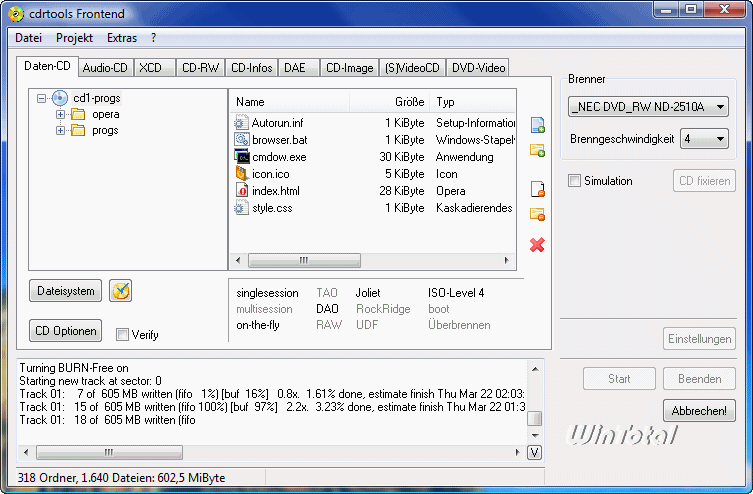Screen dimensions: 753x494
Task: Open the Extras menu
Action: point(122,38)
